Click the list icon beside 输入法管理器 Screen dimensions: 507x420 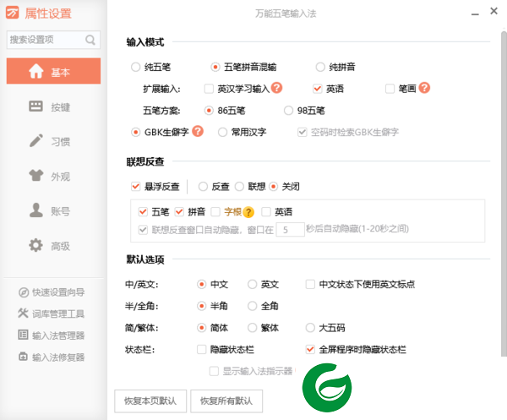click(x=23, y=335)
